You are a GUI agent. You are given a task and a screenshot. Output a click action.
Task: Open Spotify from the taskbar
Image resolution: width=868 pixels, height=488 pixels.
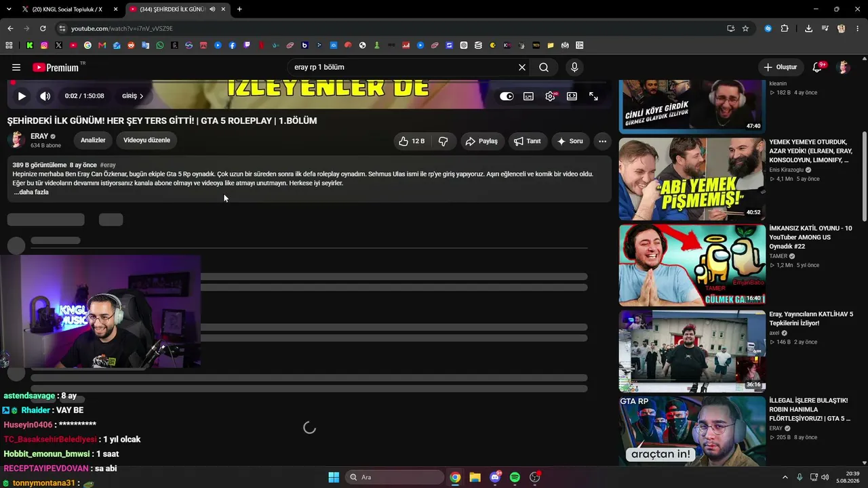tap(515, 477)
